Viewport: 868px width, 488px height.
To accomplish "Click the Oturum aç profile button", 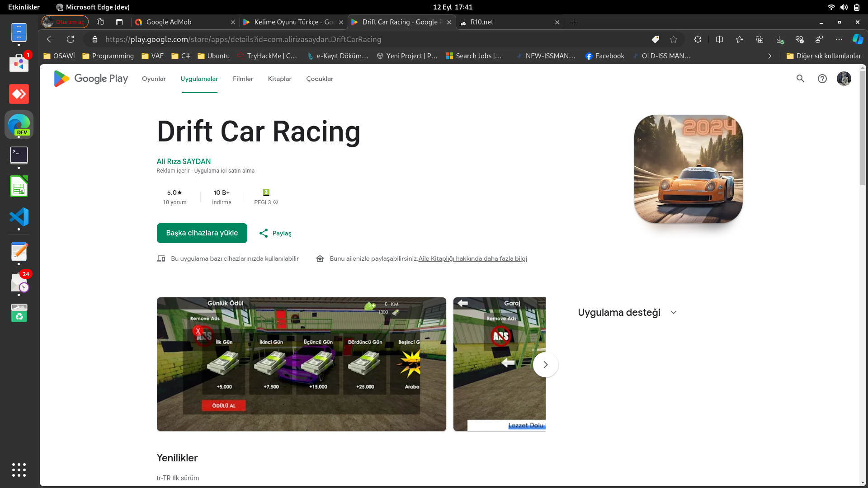I will tap(65, 22).
